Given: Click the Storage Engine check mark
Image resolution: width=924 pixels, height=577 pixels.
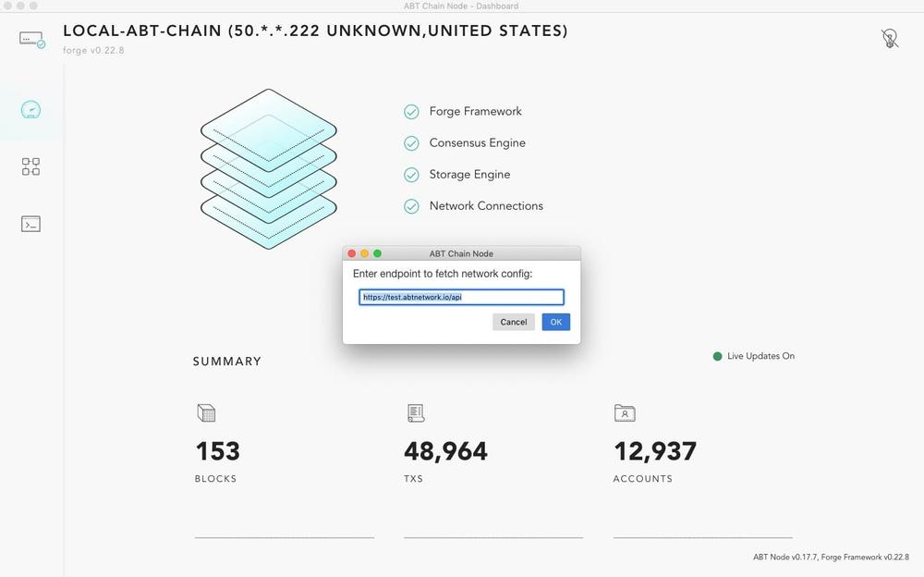Looking at the screenshot, I should point(411,175).
